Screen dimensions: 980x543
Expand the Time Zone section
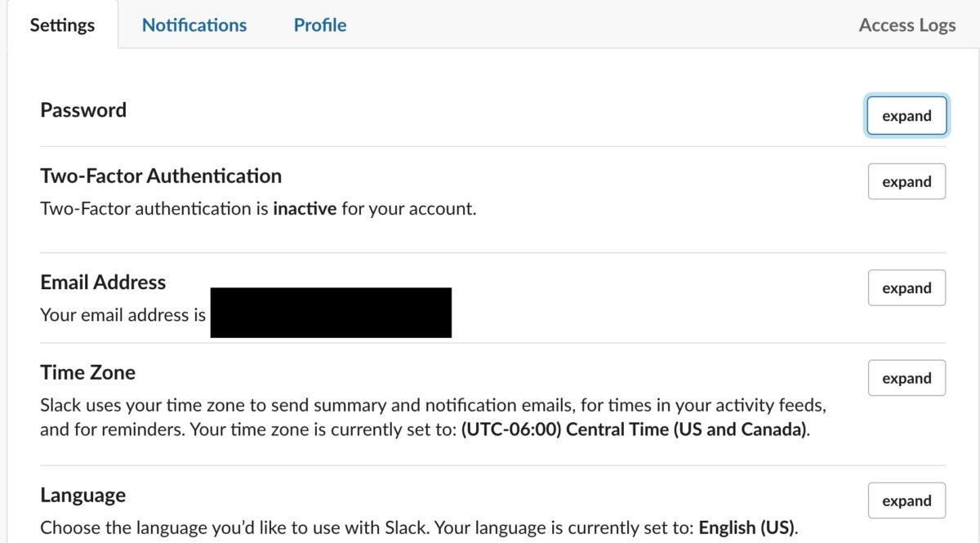(x=906, y=378)
